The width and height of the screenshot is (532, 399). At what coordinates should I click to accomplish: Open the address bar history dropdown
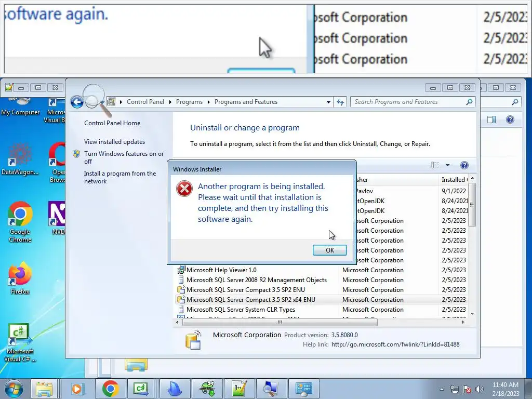pyautogui.click(x=328, y=102)
